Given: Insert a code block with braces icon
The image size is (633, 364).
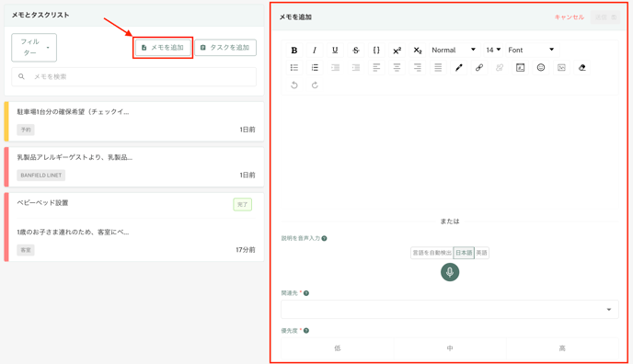Looking at the screenshot, I should click(376, 50).
